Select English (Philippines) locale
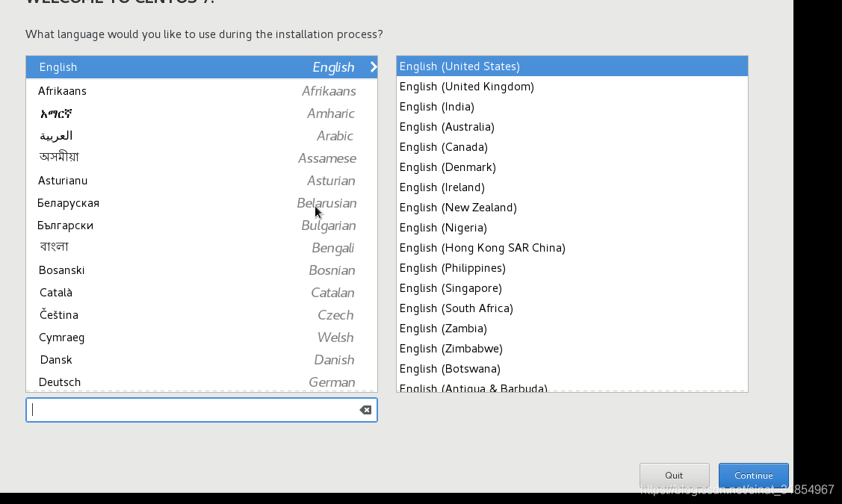Screen dimensions: 842x504 click(572, 268)
